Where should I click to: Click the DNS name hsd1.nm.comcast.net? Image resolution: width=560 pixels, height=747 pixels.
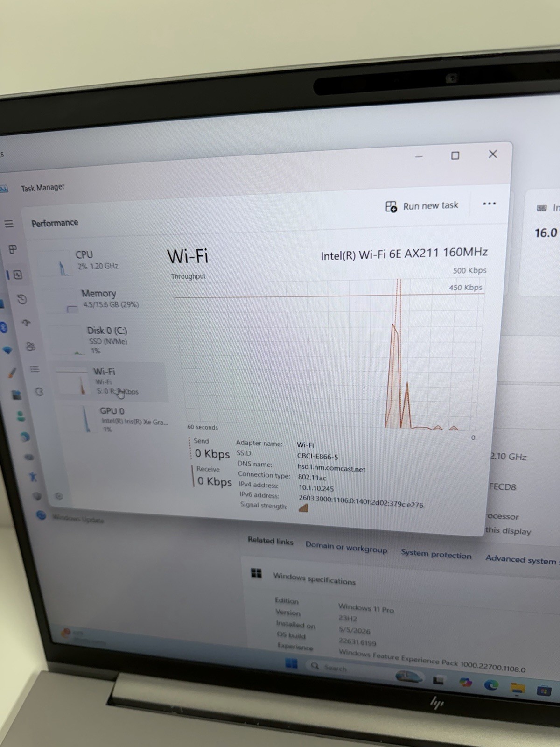click(331, 468)
